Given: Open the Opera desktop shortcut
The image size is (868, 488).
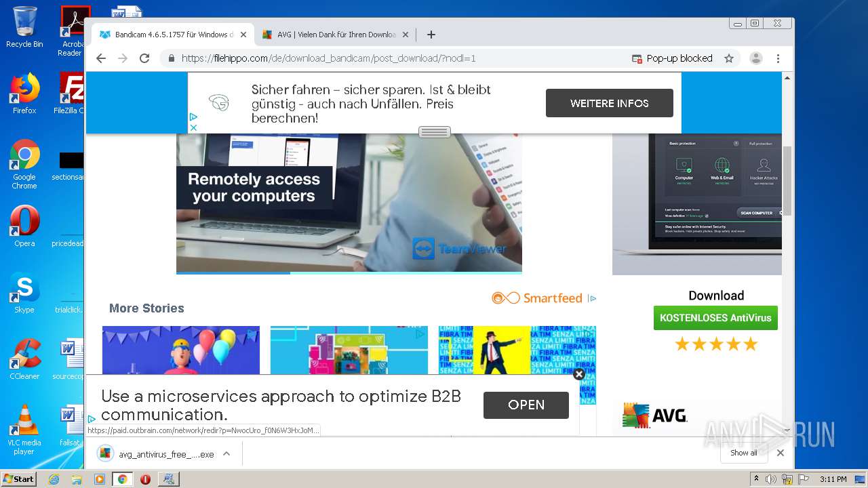Looking at the screenshot, I should point(24,226).
